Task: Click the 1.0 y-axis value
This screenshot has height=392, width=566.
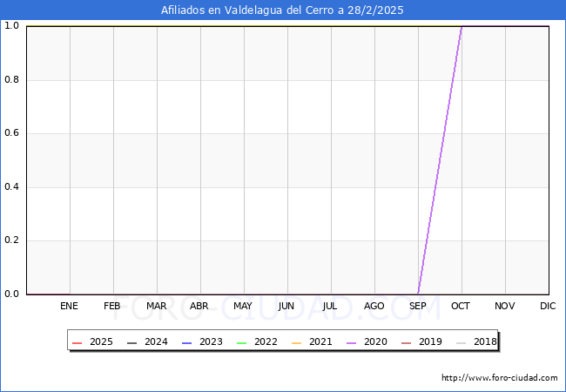Action: coord(11,25)
